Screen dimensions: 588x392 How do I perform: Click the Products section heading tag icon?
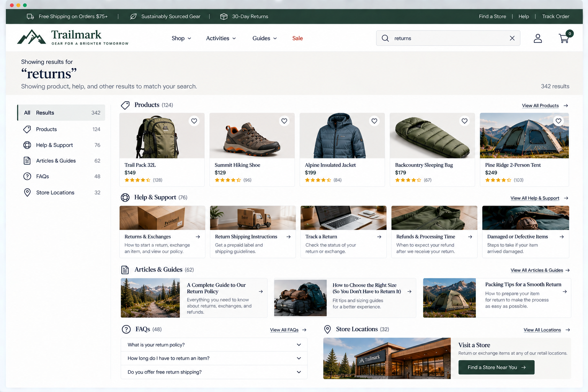[125, 105]
